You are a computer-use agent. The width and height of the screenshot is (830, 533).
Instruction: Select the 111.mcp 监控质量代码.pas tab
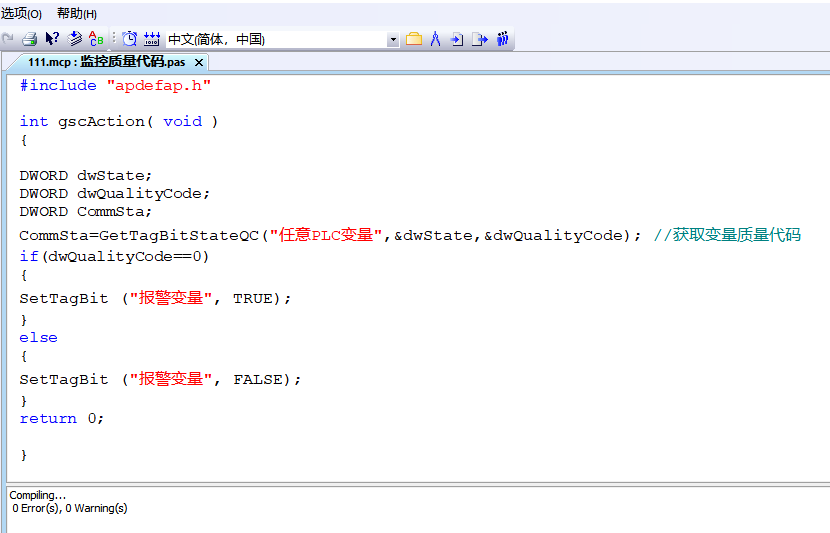[x=105, y=62]
